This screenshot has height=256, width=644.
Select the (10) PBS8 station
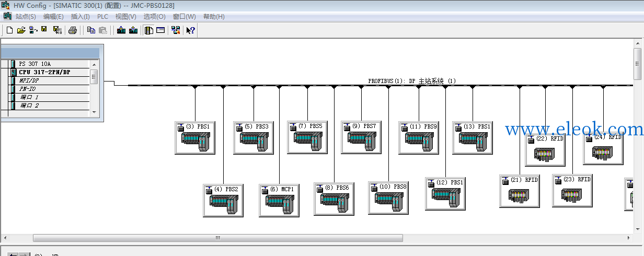388,198
